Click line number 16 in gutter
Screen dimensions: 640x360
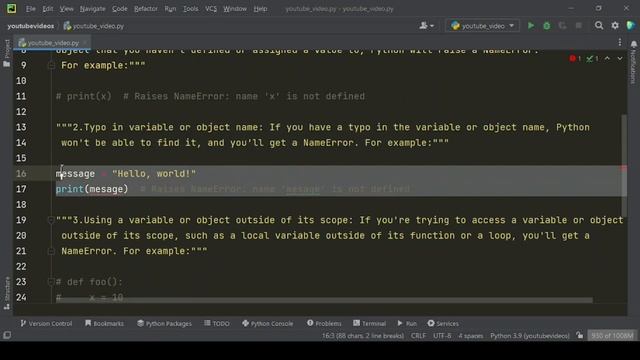(21, 173)
